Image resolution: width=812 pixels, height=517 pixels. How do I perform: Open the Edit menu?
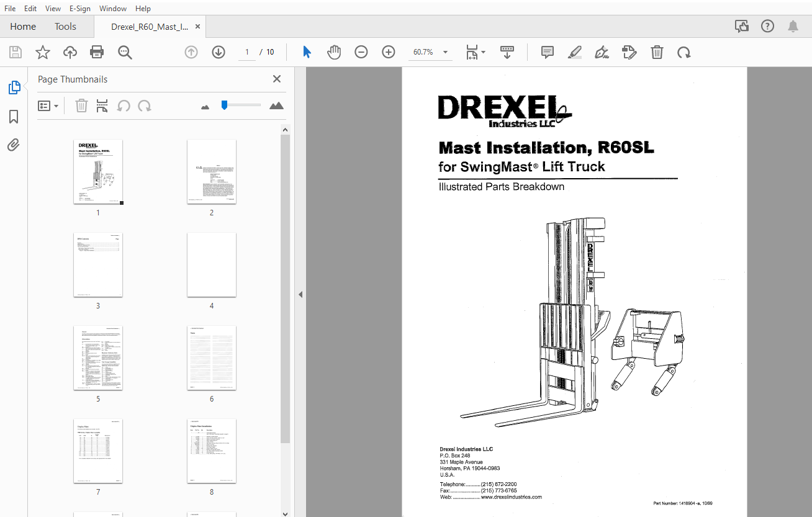pos(30,9)
